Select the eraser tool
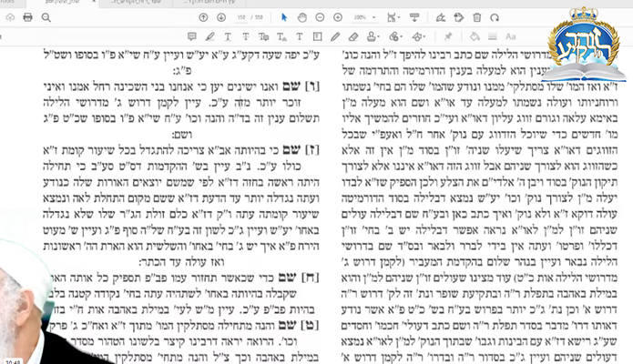Screen dimensions: 633x364 click(x=354, y=37)
